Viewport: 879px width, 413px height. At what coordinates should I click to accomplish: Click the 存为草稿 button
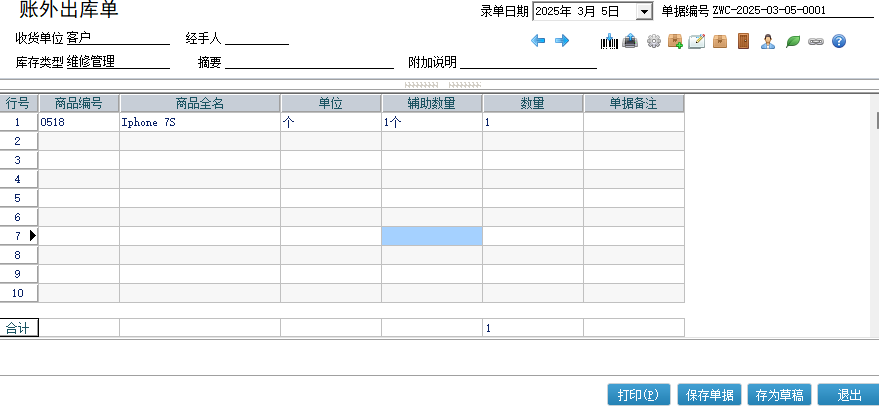(780, 395)
